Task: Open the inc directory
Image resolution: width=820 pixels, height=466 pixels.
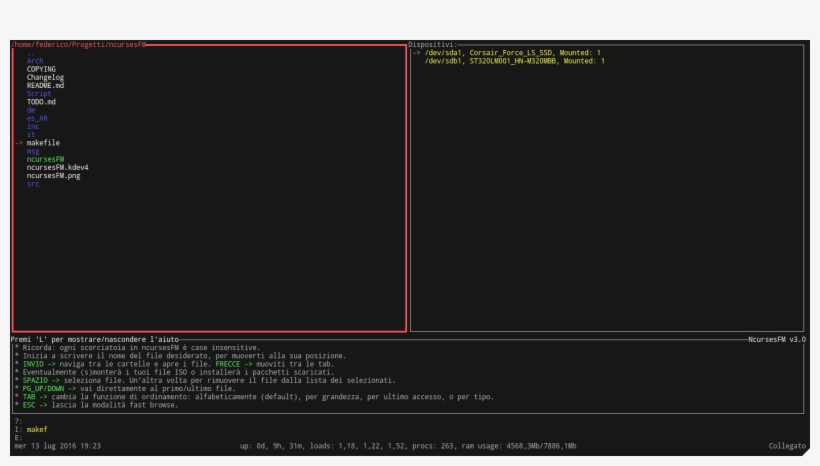Action: point(33,127)
